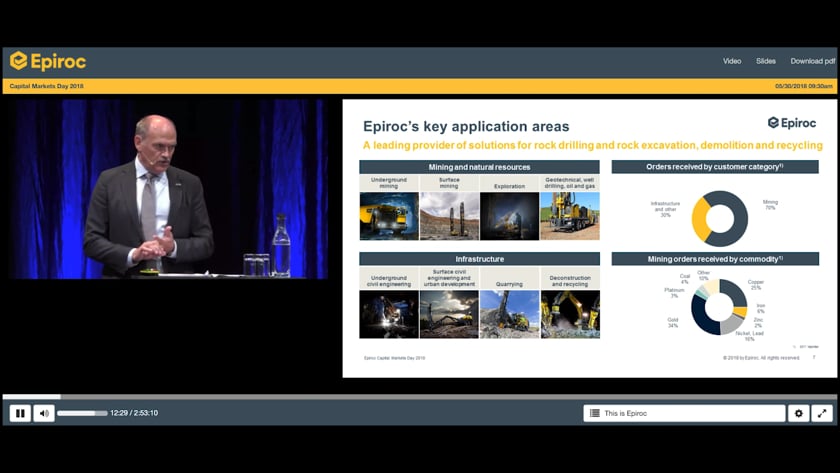Mute the audio with speaker icon
This screenshot has height=473, width=840.
tap(44, 413)
